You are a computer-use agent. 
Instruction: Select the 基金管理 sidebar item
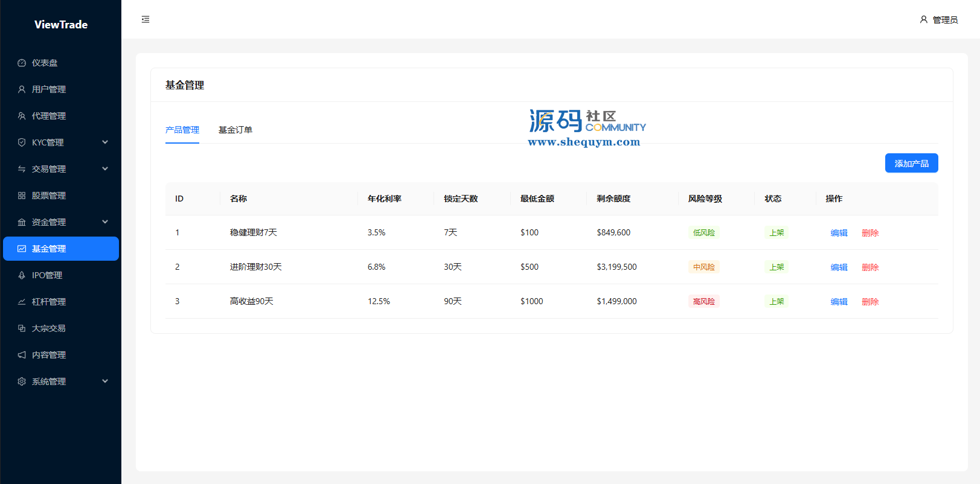(61, 249)
